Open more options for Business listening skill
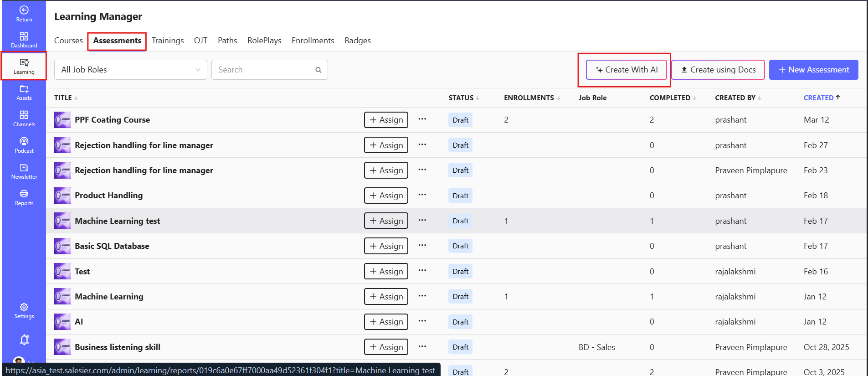 422,347
